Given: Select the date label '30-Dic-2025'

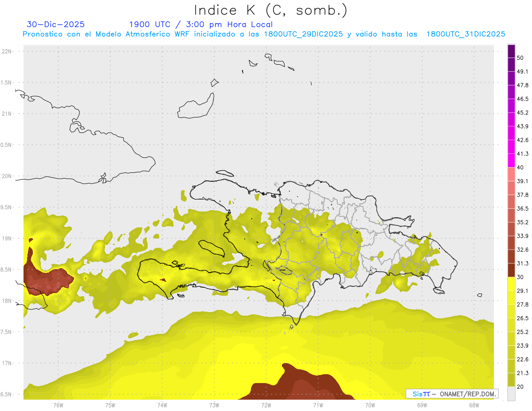Looking at the screenshot, I should (x=55, y=24).
